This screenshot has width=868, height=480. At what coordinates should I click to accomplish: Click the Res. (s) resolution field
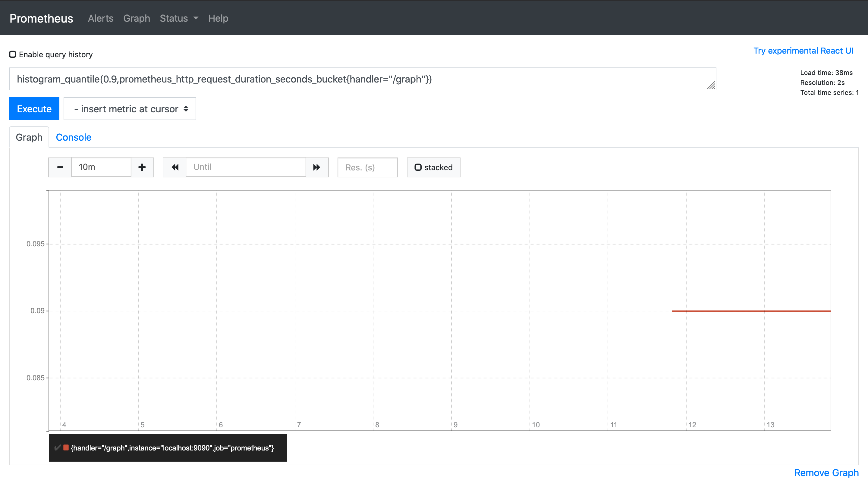pyautogui.click(x=367, y=167)
